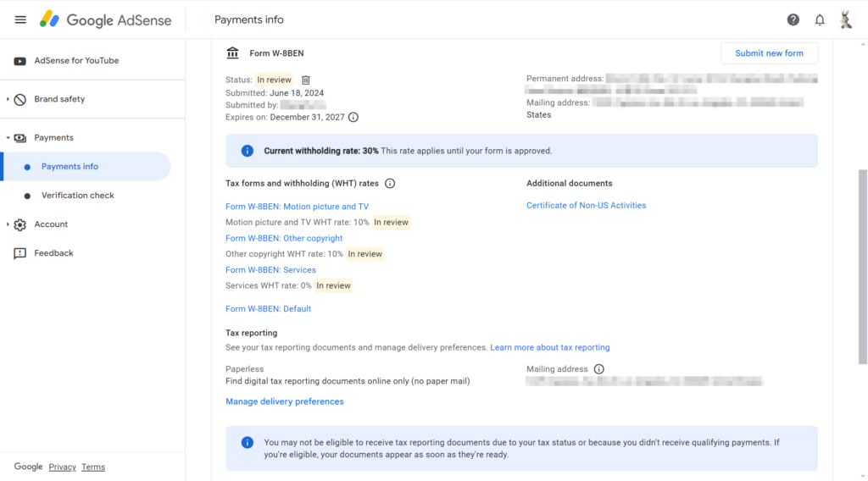This screenshot has height=481, width=868.
Task: Click the AdSense for YouTube play icon
Action: coord(20,61)
